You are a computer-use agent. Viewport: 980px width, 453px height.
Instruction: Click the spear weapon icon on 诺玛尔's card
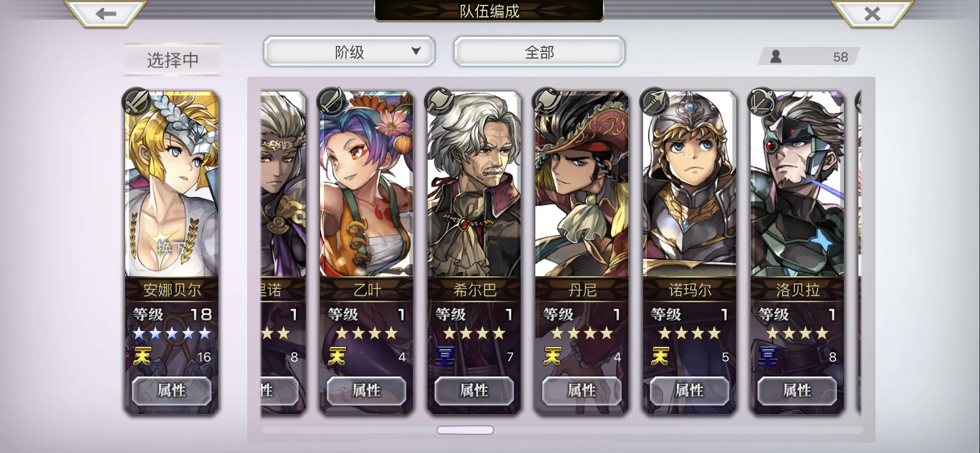coord(655,101)
